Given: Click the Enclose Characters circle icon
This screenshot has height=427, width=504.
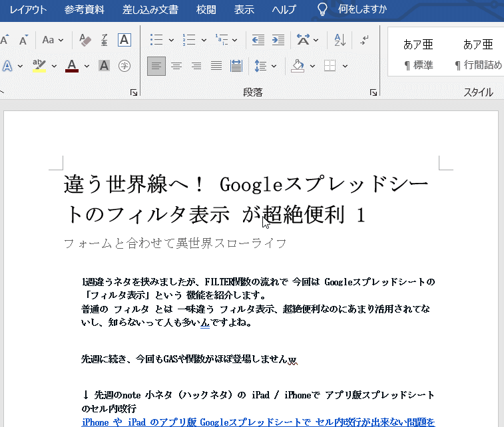Looking at the screenshot, I should tap(125, 66).
